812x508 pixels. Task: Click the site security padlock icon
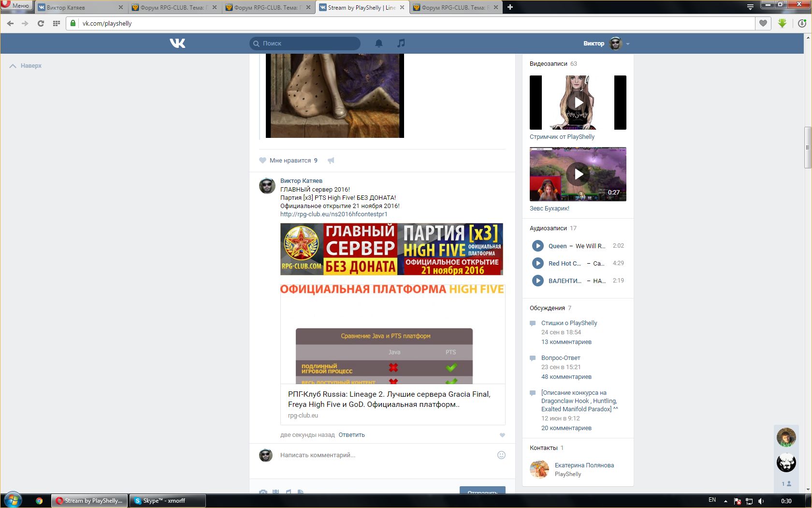[x=72, y=23]
